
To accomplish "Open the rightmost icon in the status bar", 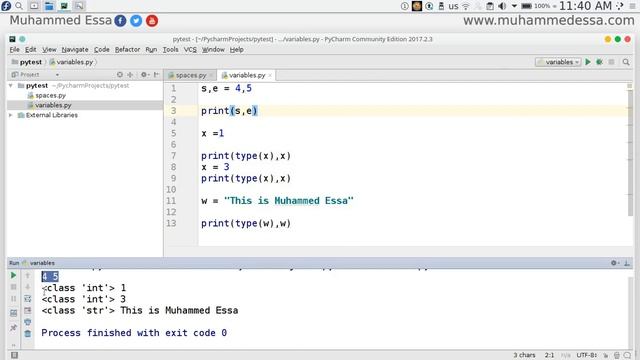I will point(627,355).
